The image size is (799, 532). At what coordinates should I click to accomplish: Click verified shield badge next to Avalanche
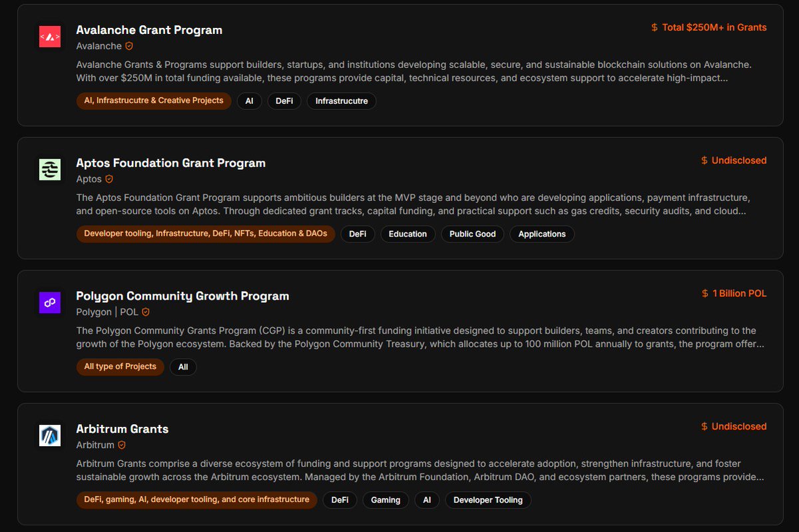point(129,46)
